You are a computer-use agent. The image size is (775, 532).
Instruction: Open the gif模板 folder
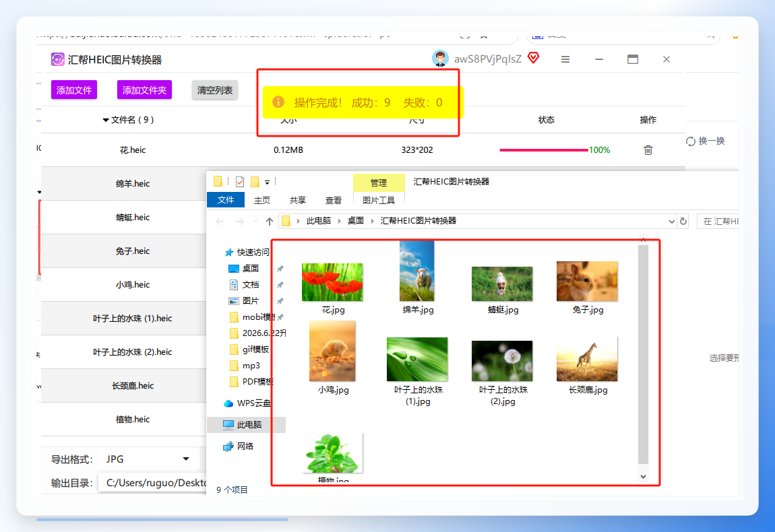(x=249, y=350)
